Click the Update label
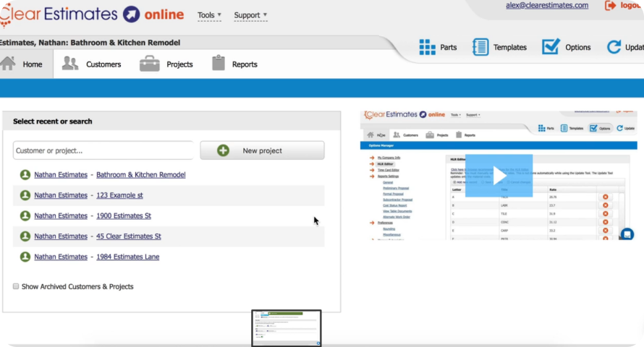Screen dimensions: 644x347 pos(634,47)
